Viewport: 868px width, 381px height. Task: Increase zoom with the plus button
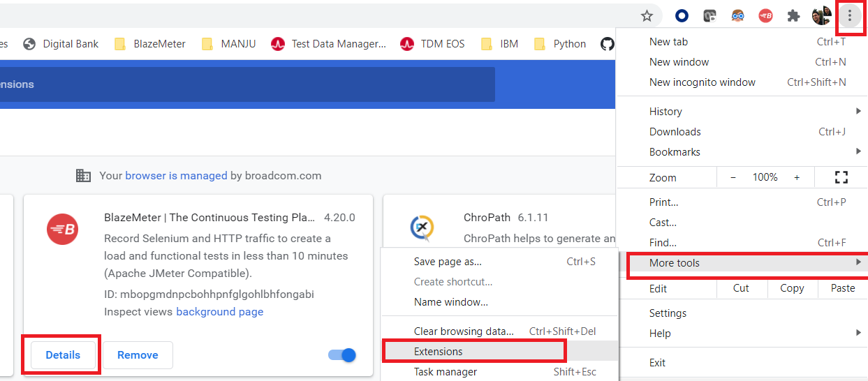[797, 177]
